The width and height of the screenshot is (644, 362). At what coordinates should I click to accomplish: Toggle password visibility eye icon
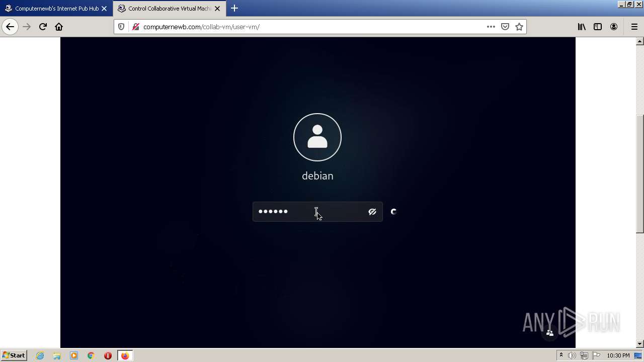pos(372,212)
